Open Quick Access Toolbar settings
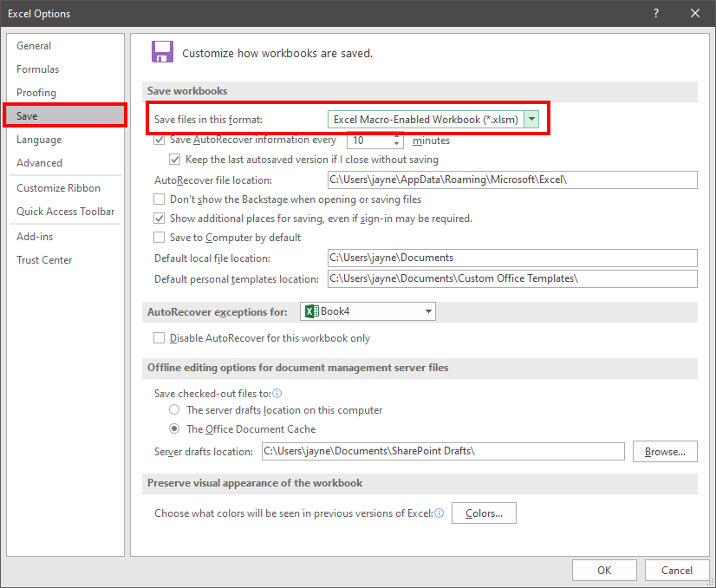 [x=65, y=211]
